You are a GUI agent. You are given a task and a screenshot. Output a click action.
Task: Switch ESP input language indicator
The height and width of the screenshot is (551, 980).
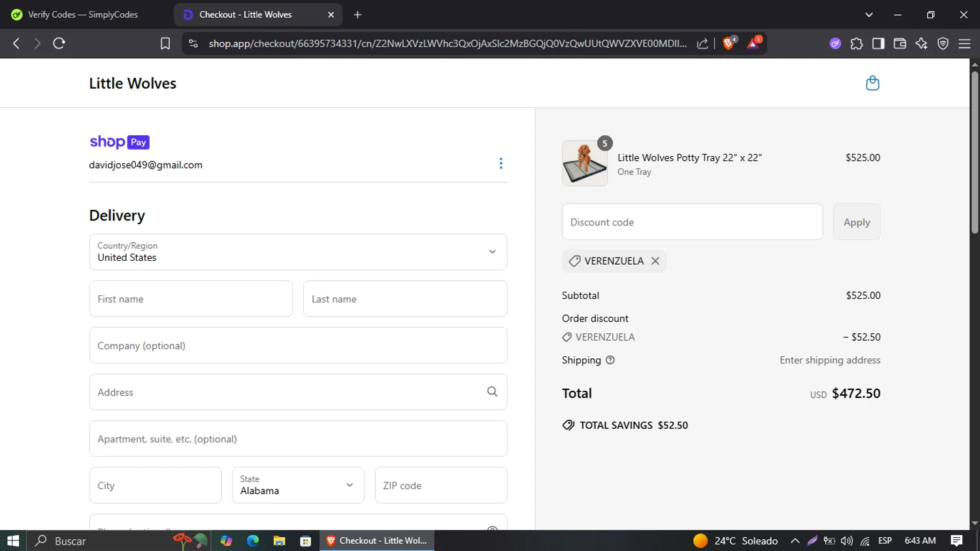[885, 541]
